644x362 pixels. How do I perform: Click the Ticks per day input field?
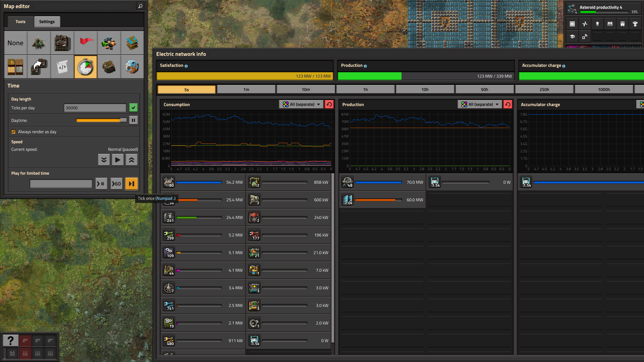95,108
